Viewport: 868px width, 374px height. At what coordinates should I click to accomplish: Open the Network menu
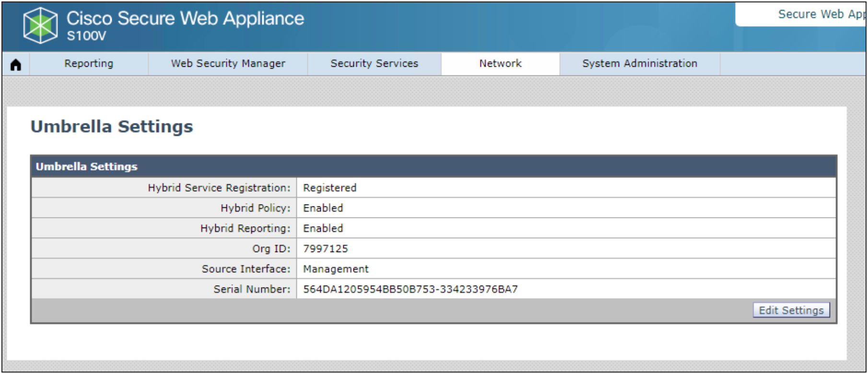[500, 63]
